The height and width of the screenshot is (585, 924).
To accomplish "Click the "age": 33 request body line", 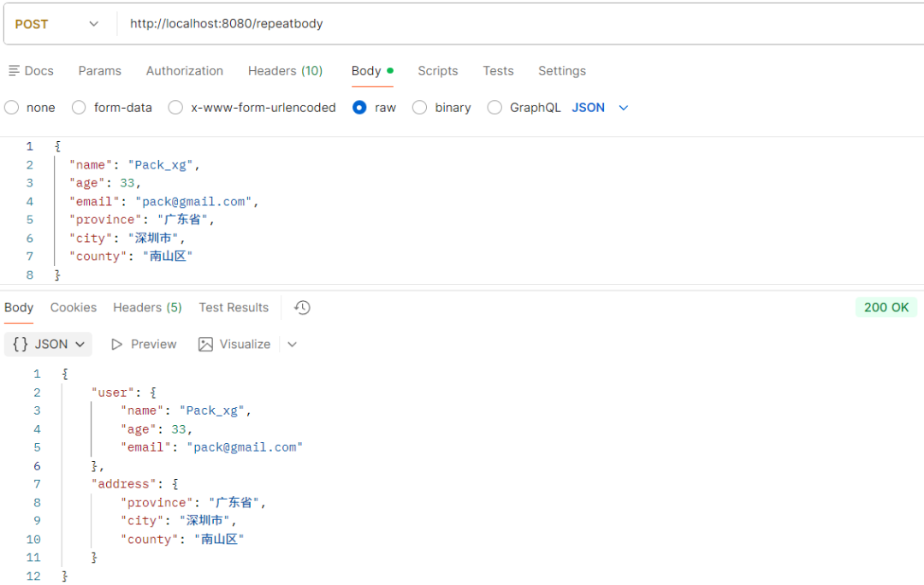I will coord(105,183).
